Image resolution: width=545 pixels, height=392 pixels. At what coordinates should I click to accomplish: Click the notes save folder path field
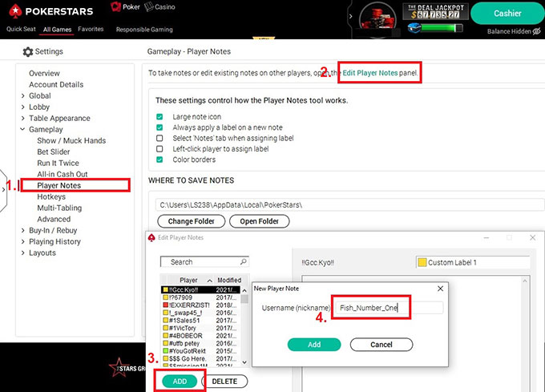tap(349, 205)
